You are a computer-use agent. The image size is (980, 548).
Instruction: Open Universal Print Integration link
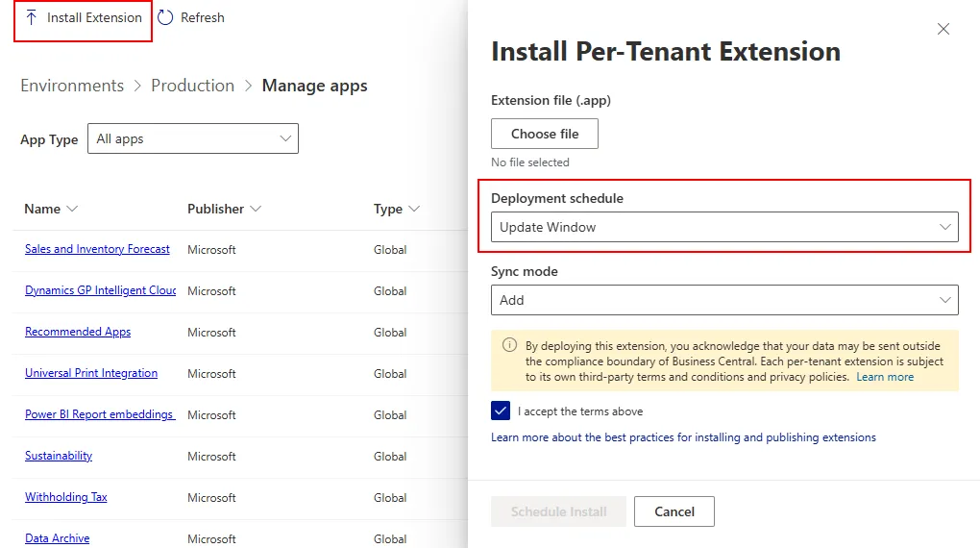point(91,373)
